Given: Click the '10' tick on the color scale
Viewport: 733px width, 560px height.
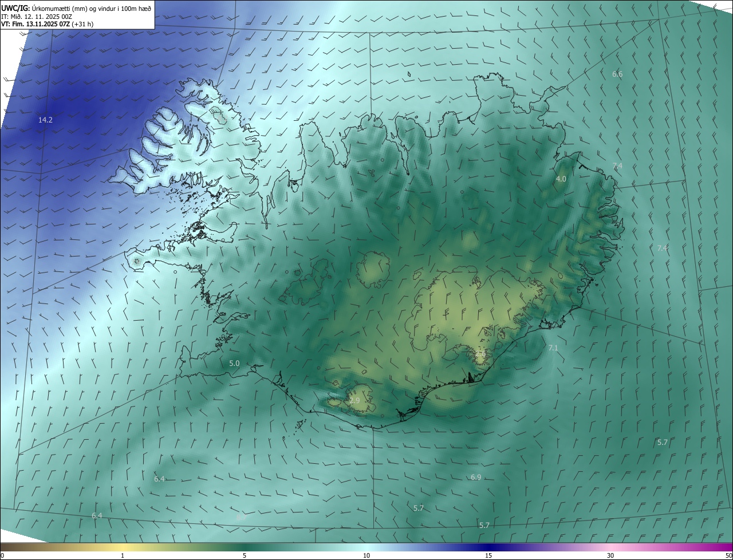Looking at the screenshot, I should point(366,555).
